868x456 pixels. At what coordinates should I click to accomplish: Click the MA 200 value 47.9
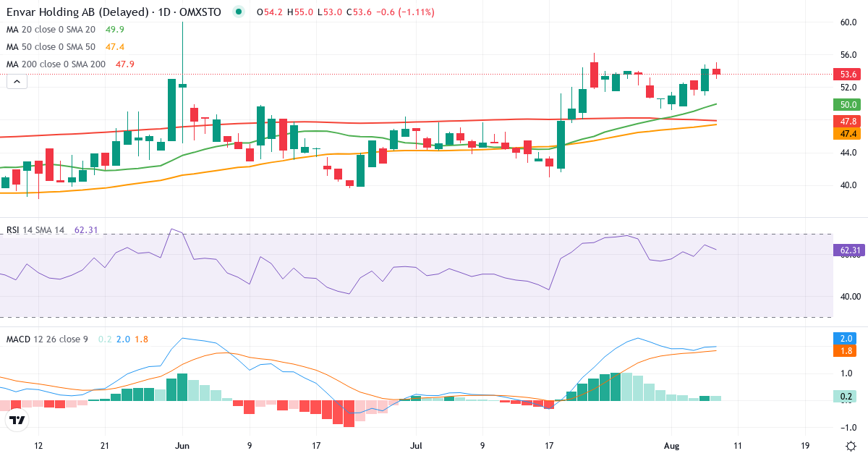tap(125, 64)
